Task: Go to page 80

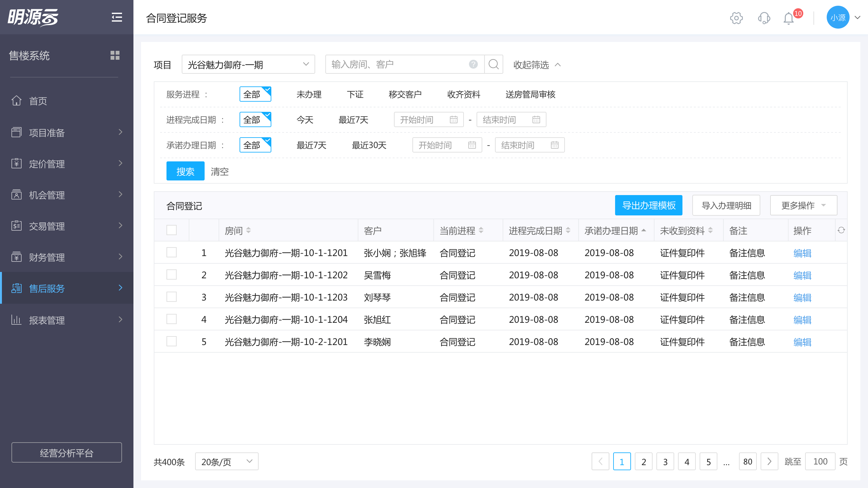Action: (x=748, y=461)
